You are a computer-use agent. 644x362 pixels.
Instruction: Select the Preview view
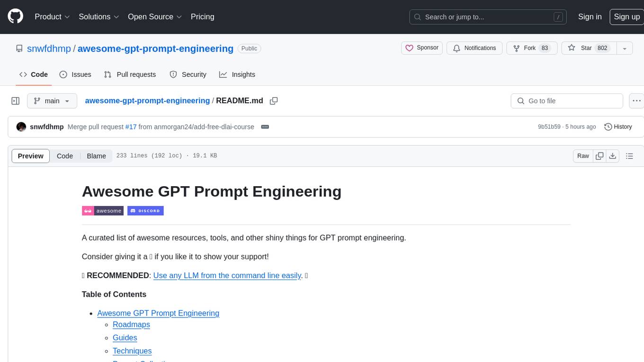[31, 156]
